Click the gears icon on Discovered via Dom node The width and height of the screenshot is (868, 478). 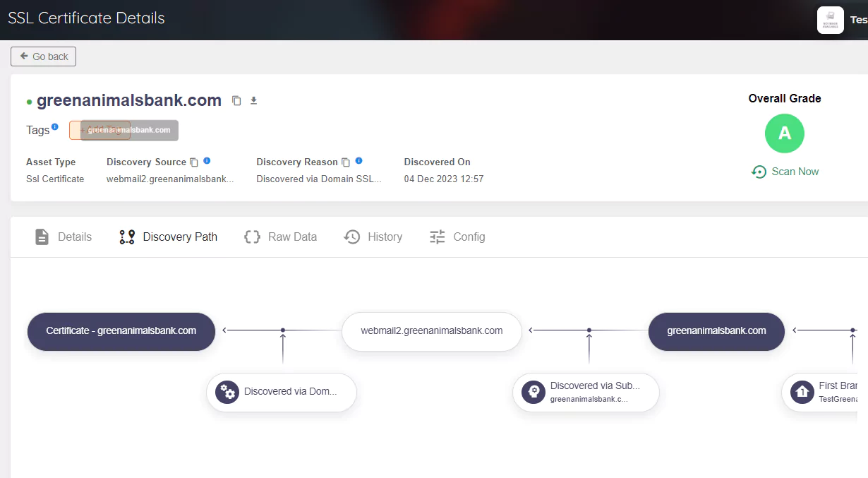[x=228, y=392]
